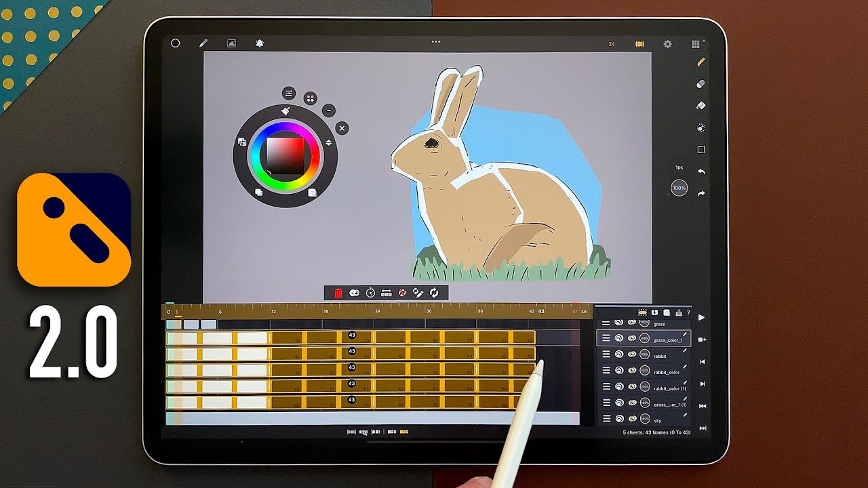Open hamburger handle of sky layer

pyautogui.click(x=606, y=420)
